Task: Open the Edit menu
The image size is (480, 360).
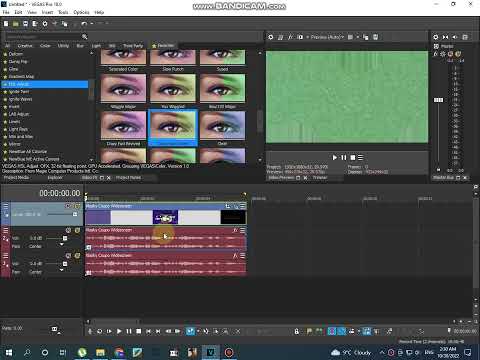Action: coord(18,12)
